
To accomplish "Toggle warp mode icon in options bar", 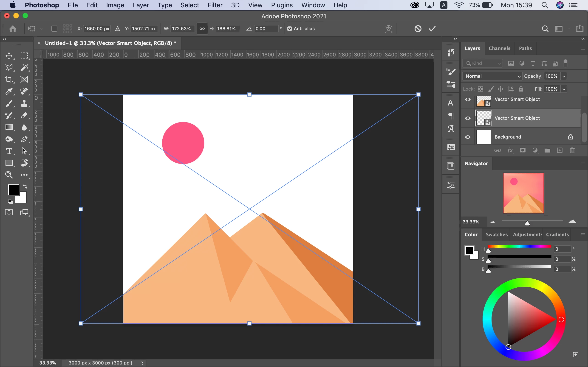I will coord(389,29).
